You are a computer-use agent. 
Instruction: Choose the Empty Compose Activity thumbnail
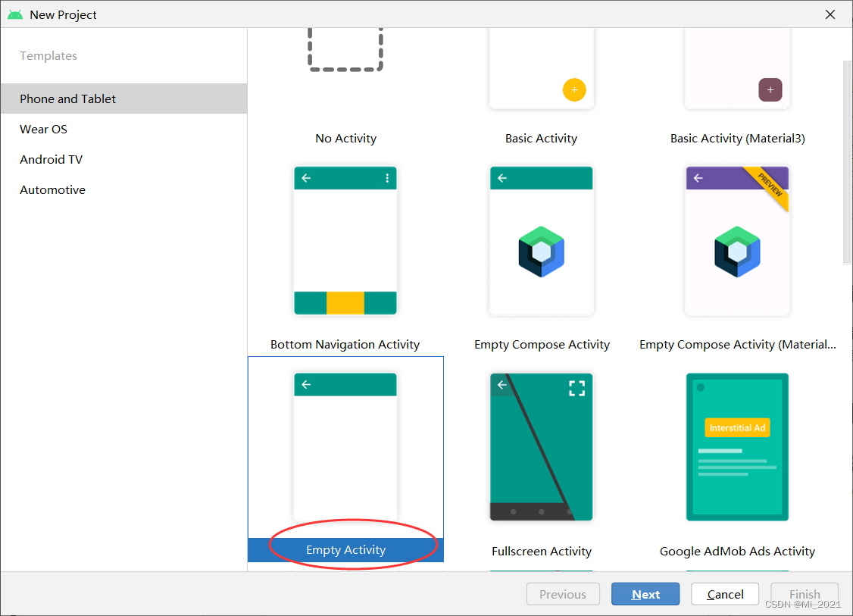tap(542, 240)
